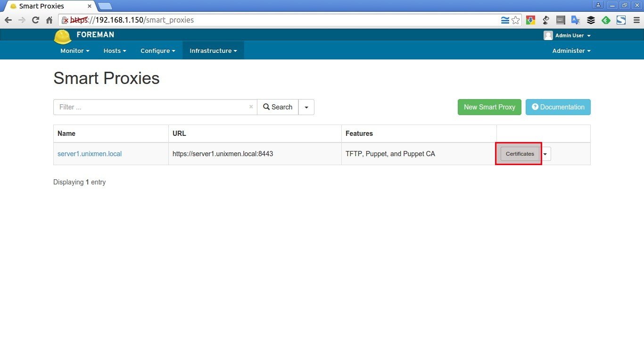Click the desk lamp extension icon
The height and width of the screenshot is (351, 644).
click(546, 20)
